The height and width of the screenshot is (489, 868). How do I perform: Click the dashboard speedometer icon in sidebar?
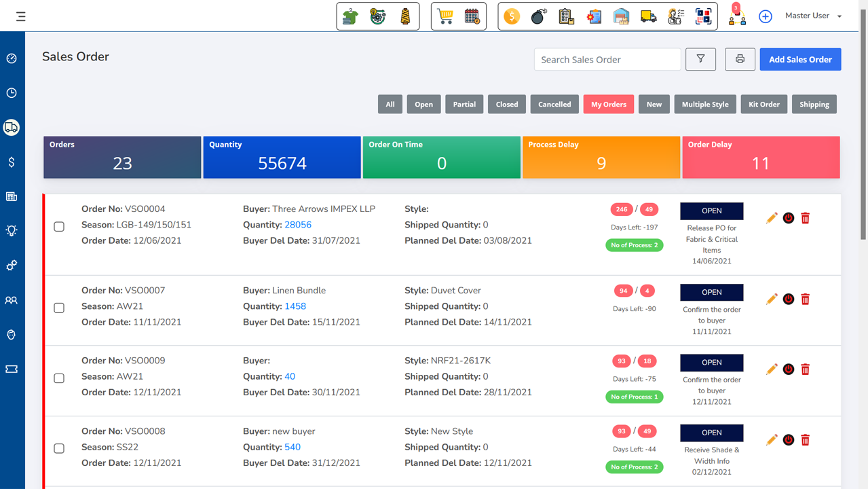pyautogui.click(x=12, y=58)
